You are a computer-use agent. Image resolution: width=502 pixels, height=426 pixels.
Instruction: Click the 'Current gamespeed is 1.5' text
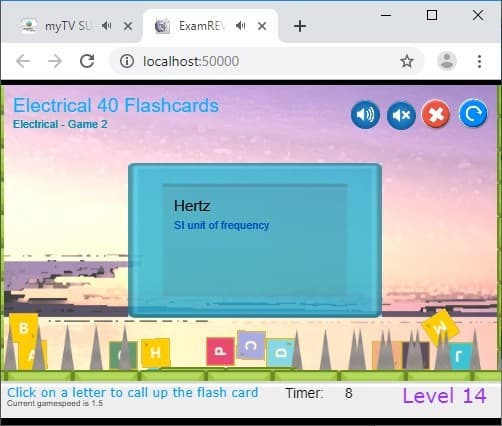tap(55, 403)
